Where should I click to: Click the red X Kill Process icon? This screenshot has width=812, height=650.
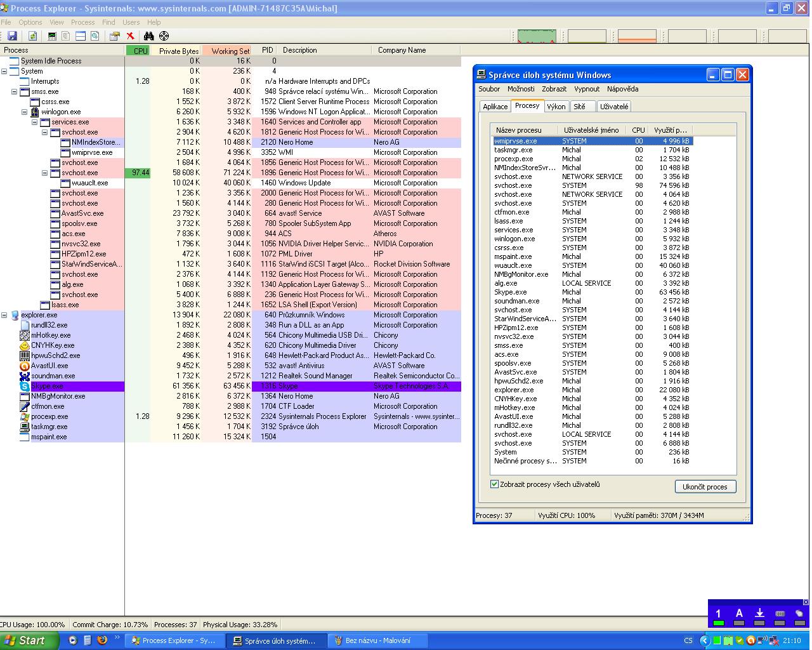(x=130, y=36)
